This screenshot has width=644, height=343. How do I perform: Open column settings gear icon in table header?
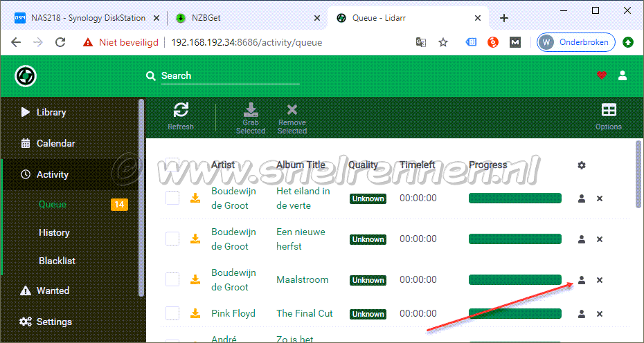(x=582, y=165)
